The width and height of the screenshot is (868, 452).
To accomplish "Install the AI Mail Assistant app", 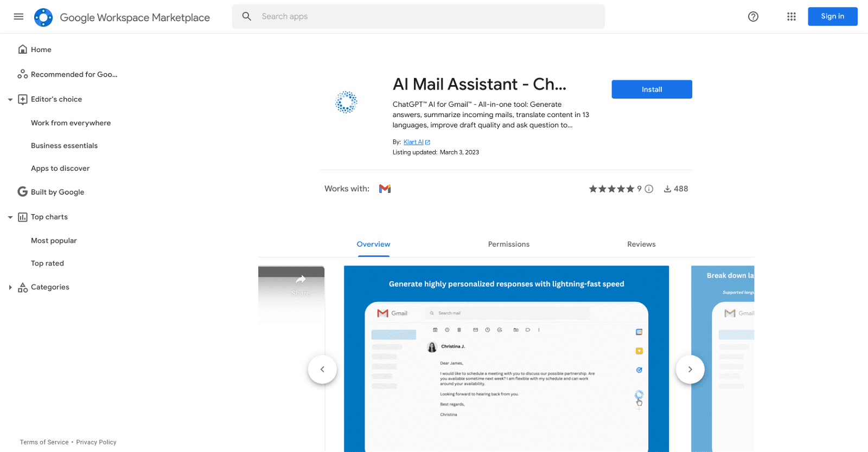I will click(x=652, y=89).
